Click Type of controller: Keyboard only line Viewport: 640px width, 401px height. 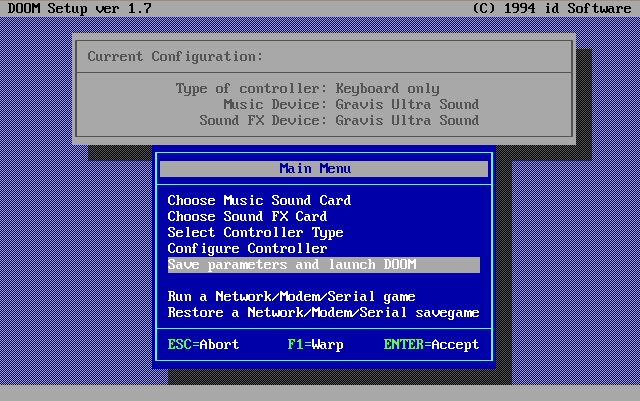click(307, 89)
